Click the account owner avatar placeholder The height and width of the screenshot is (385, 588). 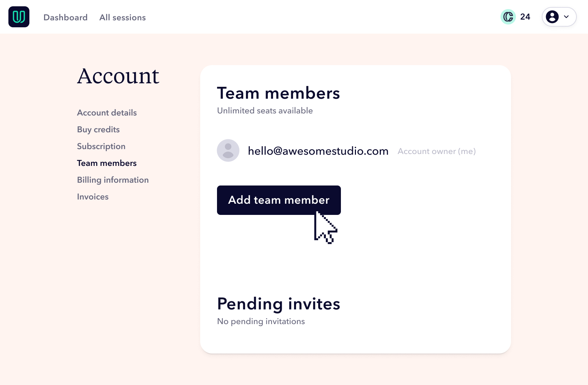(228, 150)
